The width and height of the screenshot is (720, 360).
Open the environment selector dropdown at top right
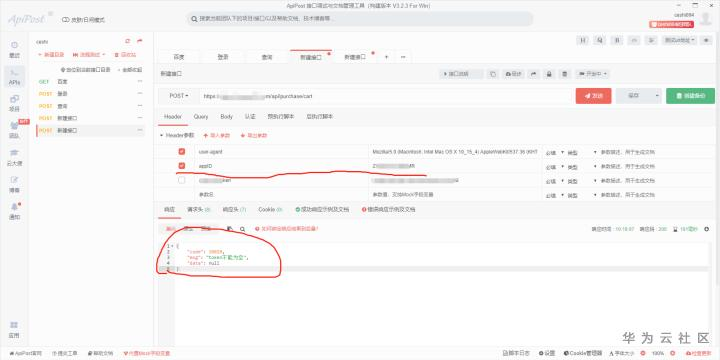(680, 40)
